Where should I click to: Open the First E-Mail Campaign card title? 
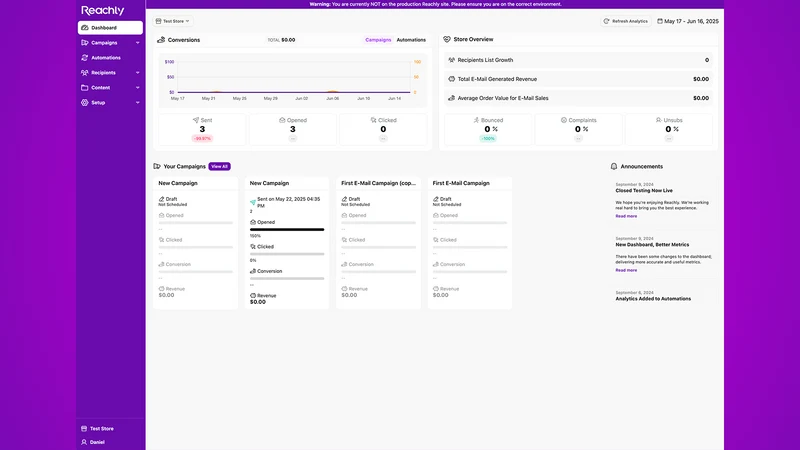point(461,183)
